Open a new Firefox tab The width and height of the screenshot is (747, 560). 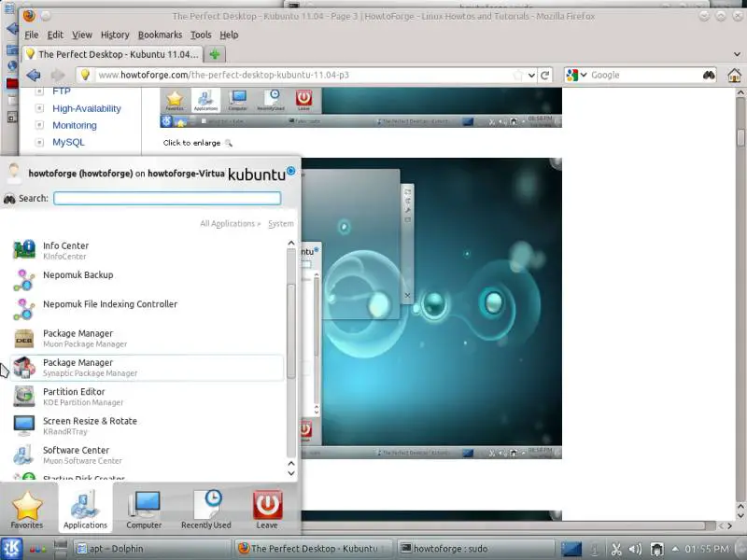coord(215,54)
